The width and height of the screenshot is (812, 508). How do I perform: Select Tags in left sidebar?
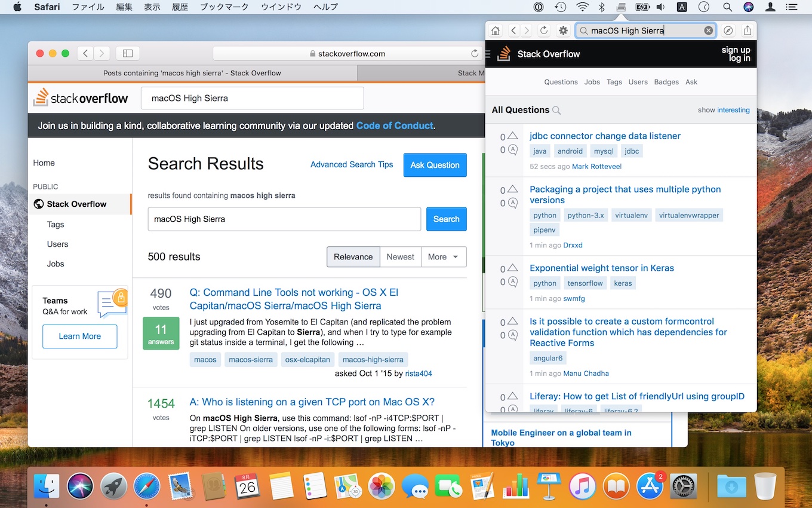[56, 225]
